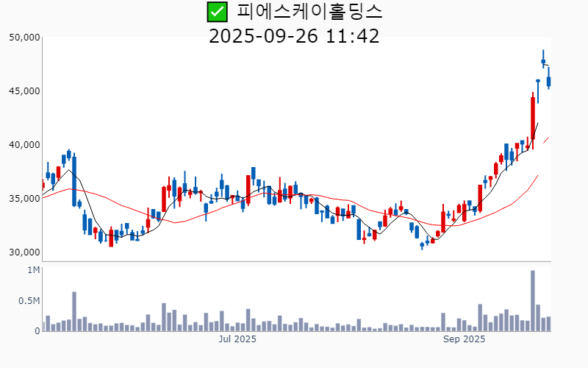Select the 35,000 price axis label
Screen dimensions: 588x368
tap(24, 199)
